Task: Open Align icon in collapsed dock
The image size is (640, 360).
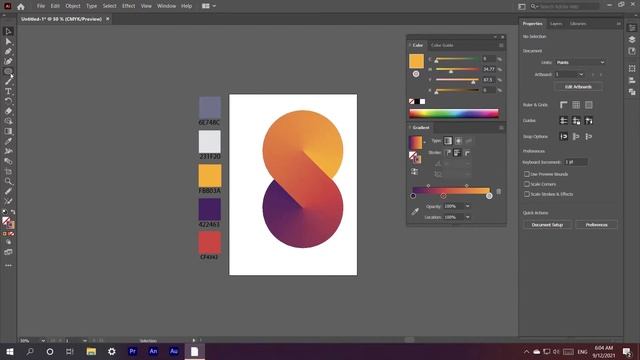Action: (x=632, y=80)
